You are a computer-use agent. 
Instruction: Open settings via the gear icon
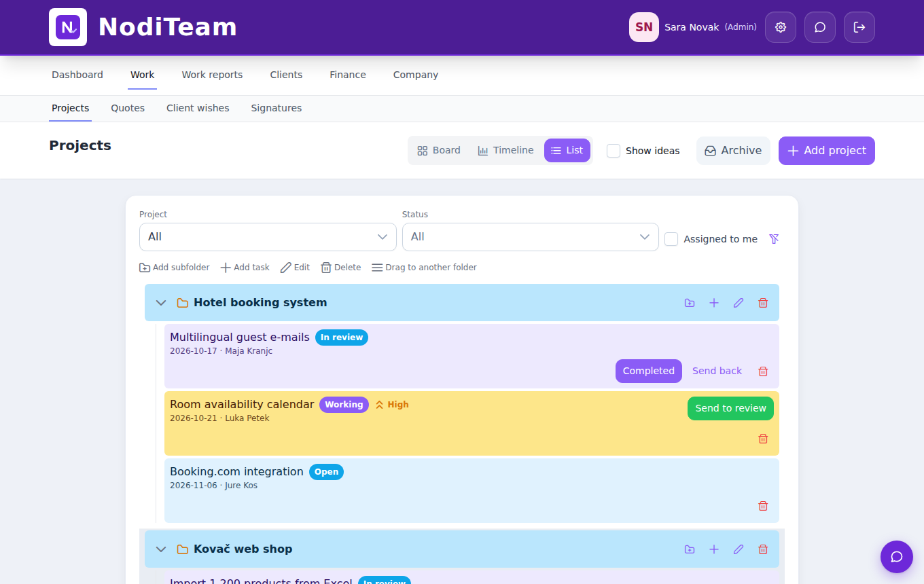(x=781, y=27)
